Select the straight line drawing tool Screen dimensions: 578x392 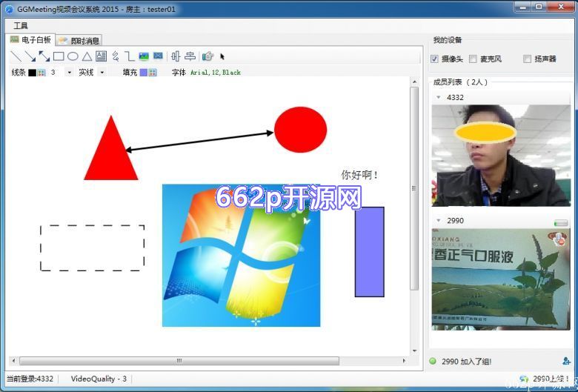(x=16, y=56)
